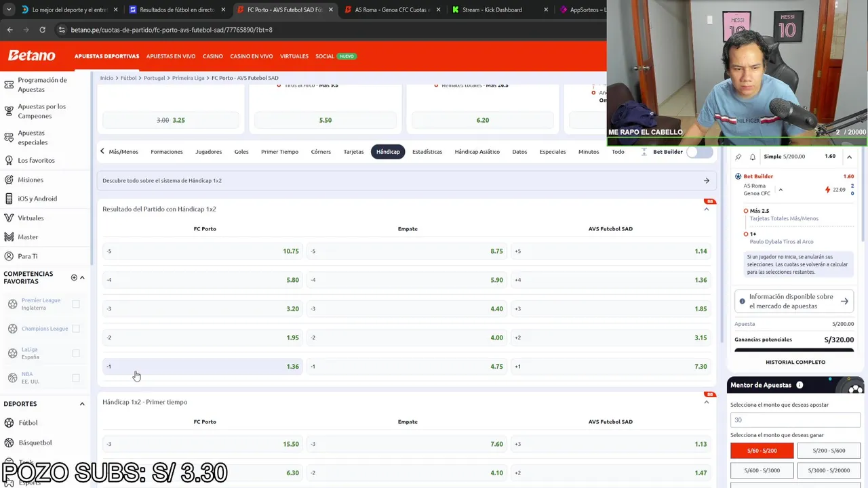The image size is (868, 488).
Task: Click the bet slip notification bell
Action: (x=753, y=157)
